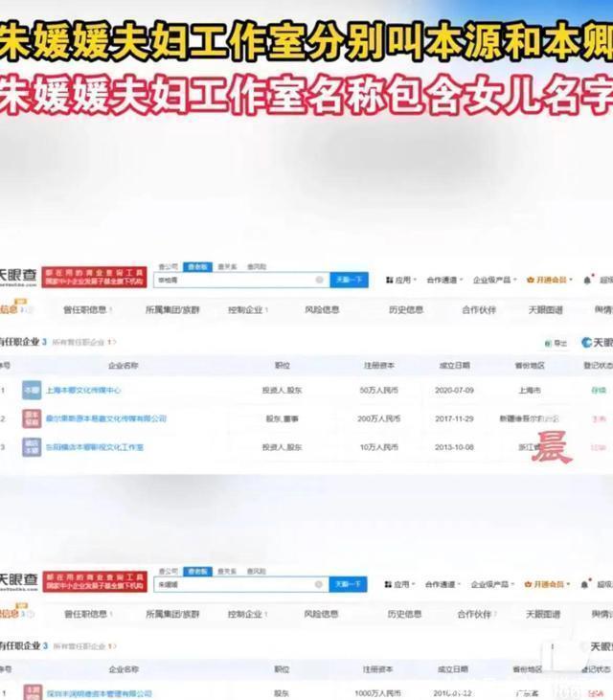Select the 查关系 search tab in the 上海本卿 panel

click(227, 266)
